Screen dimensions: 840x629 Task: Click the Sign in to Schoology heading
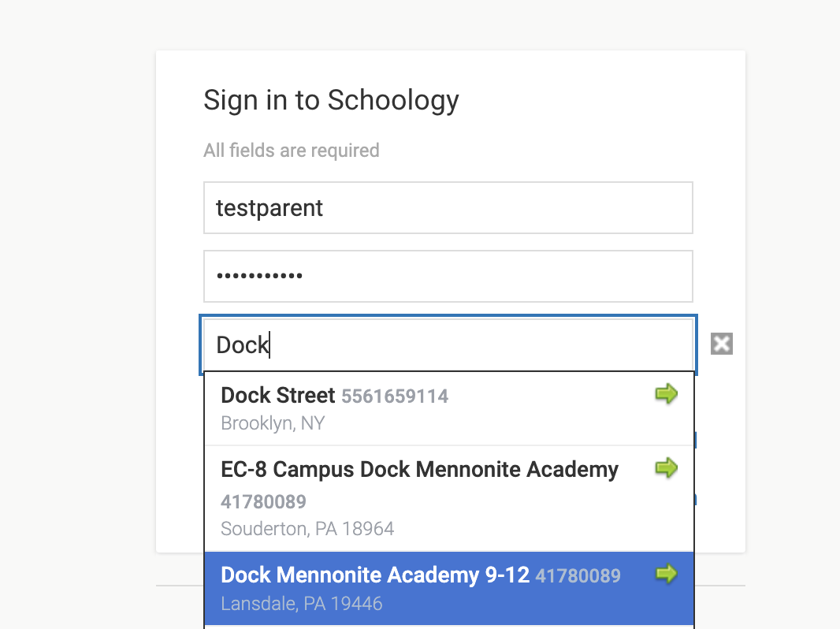[331, 100]
